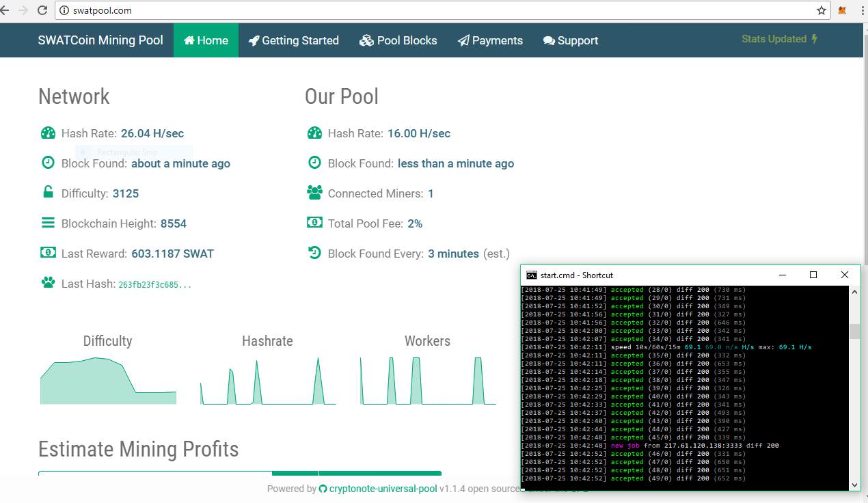Click the Blockchain Height value 8554
The height and width of the screenshot is (503, 868).
click(x=174, y=223)
